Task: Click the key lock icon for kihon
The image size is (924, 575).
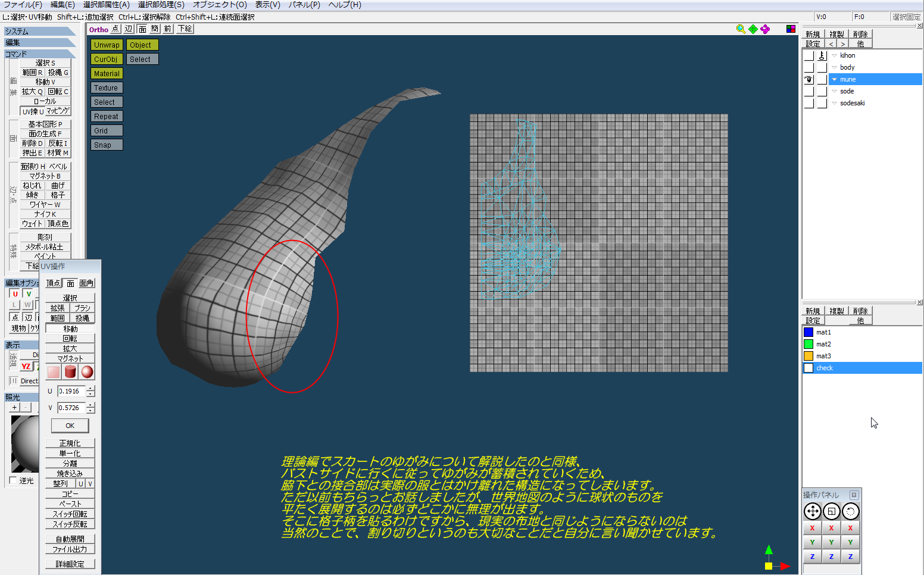Action: coord(822,55)
